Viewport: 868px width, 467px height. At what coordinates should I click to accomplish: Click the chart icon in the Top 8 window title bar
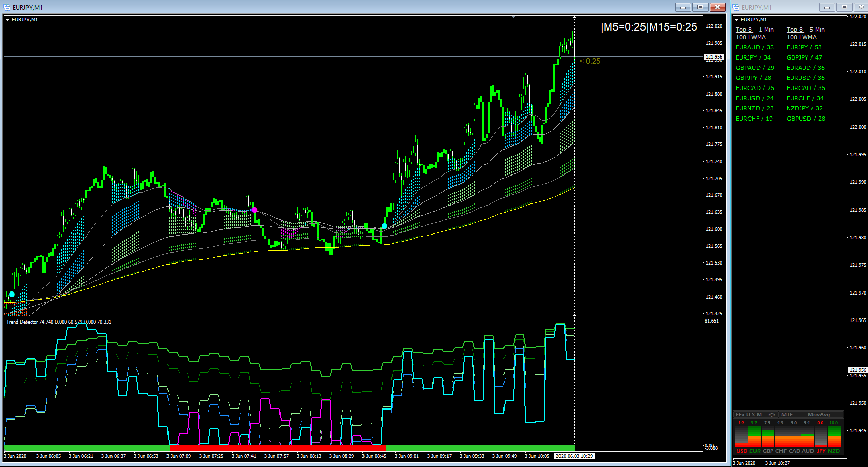pos(736,7)
